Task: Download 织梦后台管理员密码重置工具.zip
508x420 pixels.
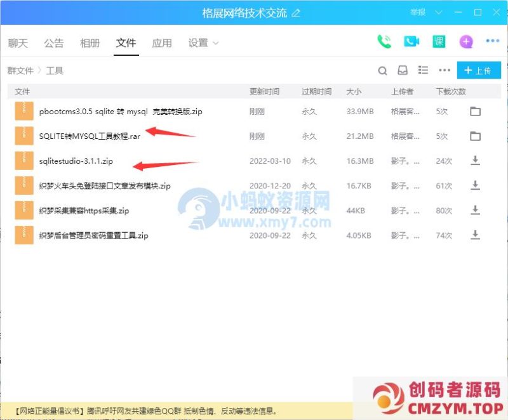Action: (x=476, y=235)
